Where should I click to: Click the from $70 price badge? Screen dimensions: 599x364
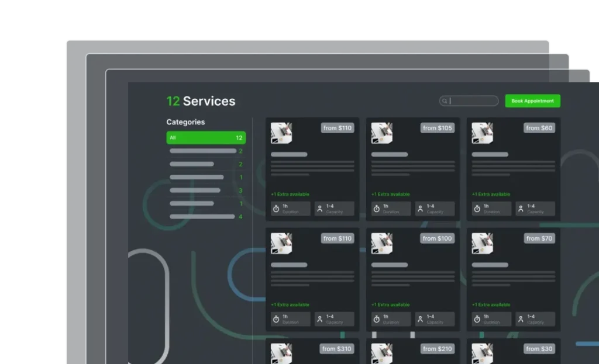tap(539, 238)
